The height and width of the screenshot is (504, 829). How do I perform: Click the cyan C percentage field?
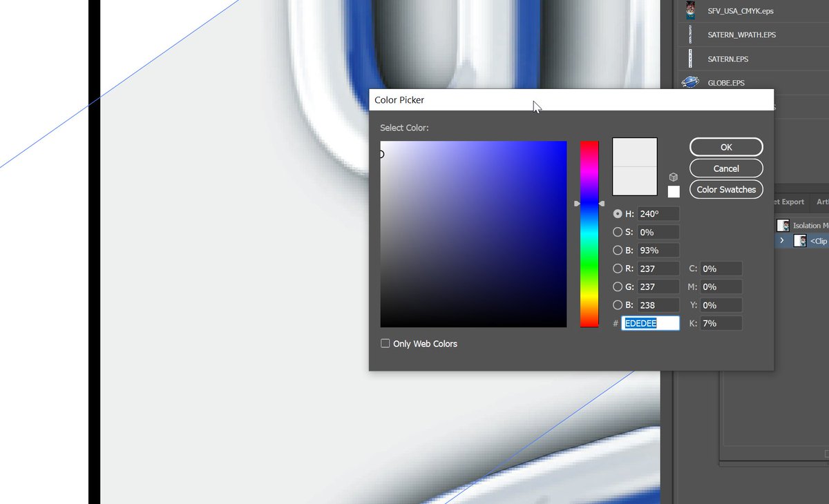[721, 269]
